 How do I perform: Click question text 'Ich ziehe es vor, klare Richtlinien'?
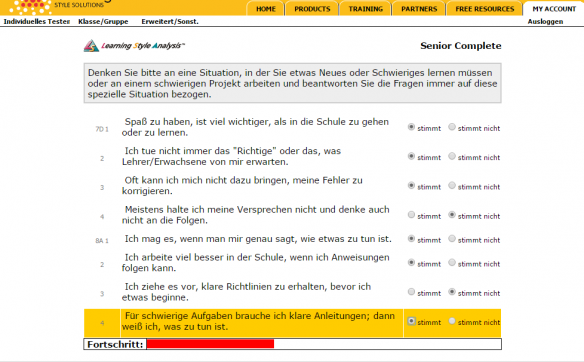coord(246,292)
